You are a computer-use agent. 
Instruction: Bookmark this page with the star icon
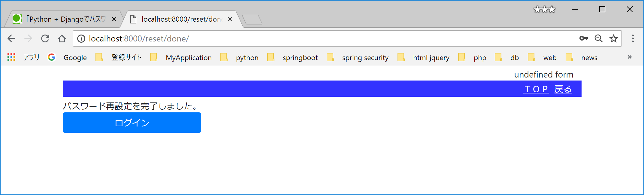point(613,38)
